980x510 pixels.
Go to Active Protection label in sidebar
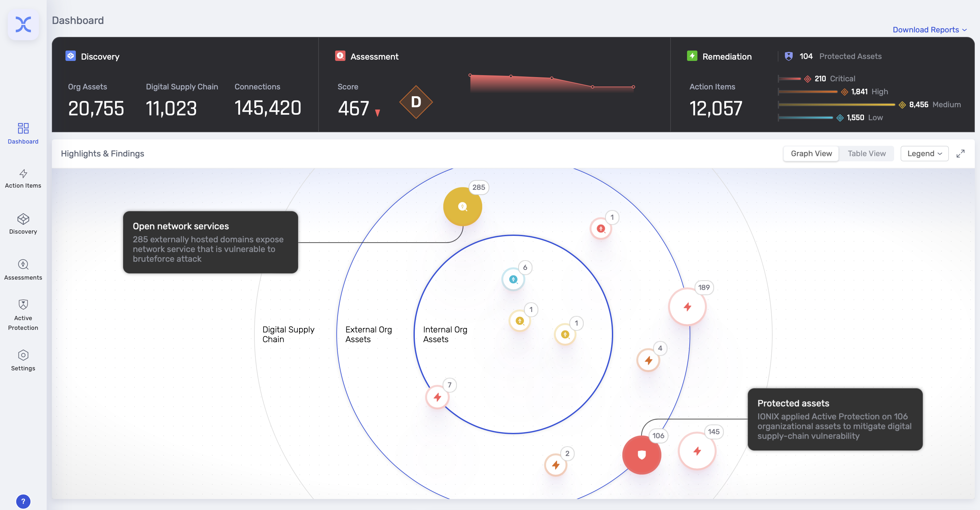tap(23, 323)
